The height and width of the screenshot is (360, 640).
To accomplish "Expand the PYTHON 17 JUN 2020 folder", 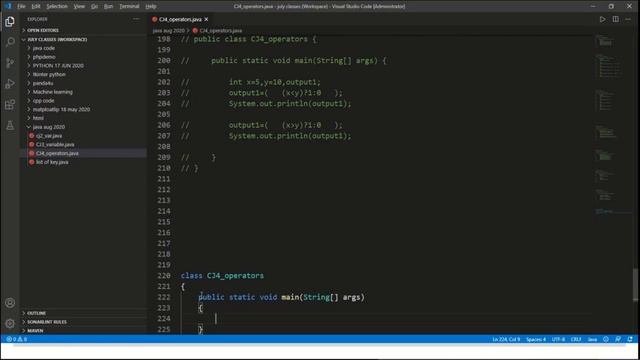I will pos(83,65).
